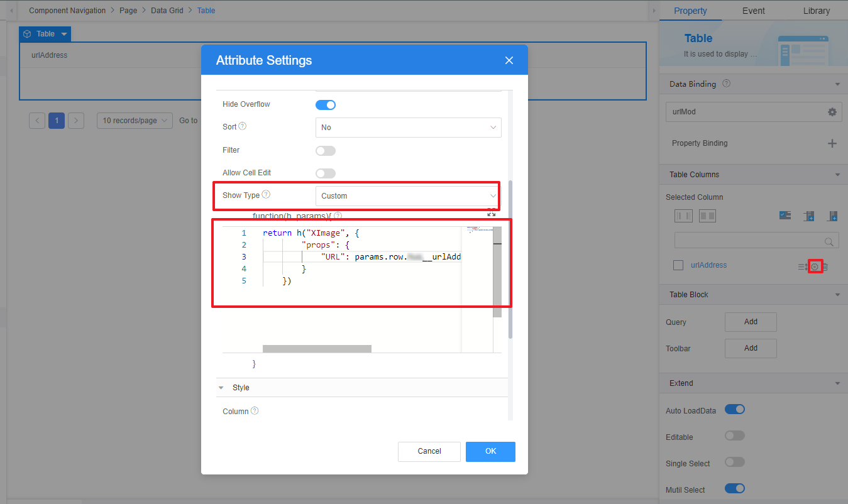The image size is (848, 504).
Task: Click the urlMod data binding field
Action: [752, 112]
